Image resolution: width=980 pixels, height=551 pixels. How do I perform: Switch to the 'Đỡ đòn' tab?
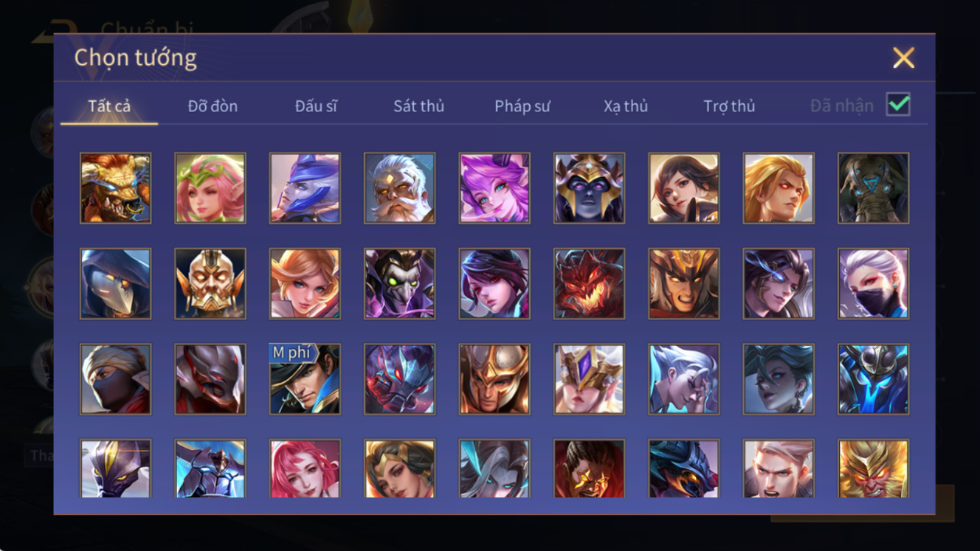[x=213, y=106]
